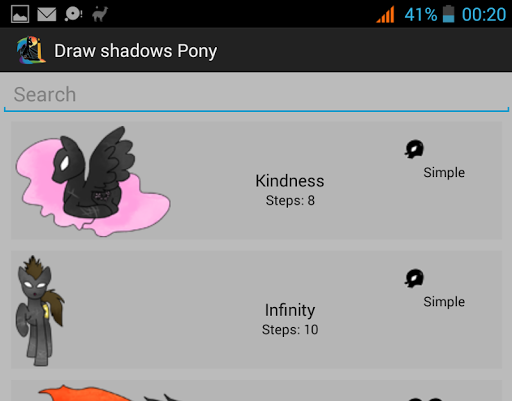Image resolution: width=512 pixels, height=401 pixels.
Task: Tap the disc alert notification icon
Action: click(x=73, y=14)
